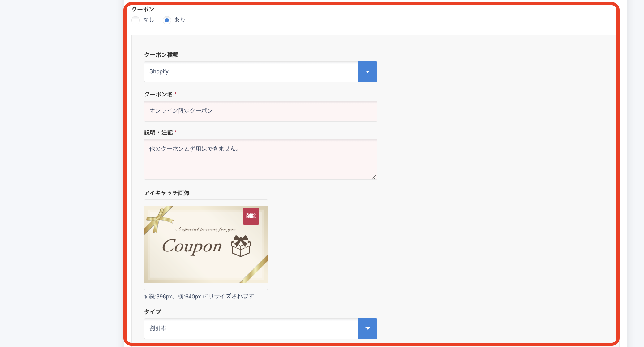Viewport: 644px width, 347px height.
Task: Open the クーポン種類 Shopify dropdown
Action: point(260,71)
